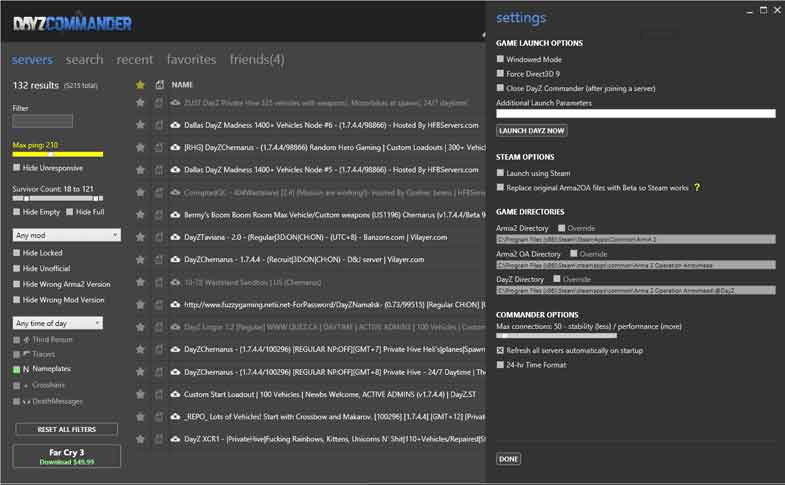Screen dimensions: 785x485
Task: Check Launch using Steam
Action: [500, 173]
